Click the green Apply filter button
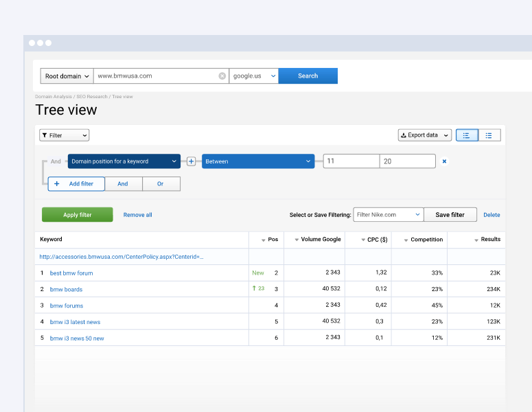Image resolution: width=532 pixels, height=412 pixels. (x=77, y=215)
